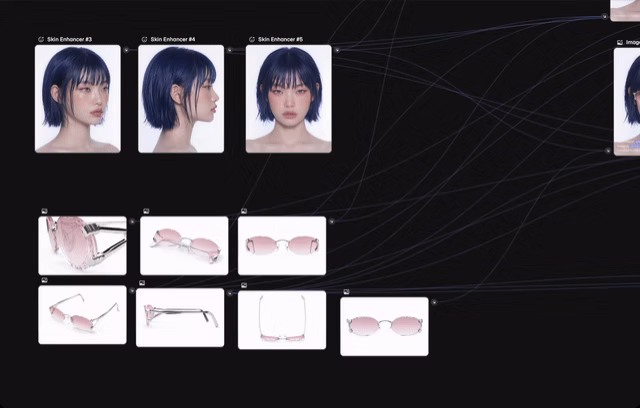Click output port beside side-profile sunglasses
The image size is (640, 408).
[x=230, y=293]
